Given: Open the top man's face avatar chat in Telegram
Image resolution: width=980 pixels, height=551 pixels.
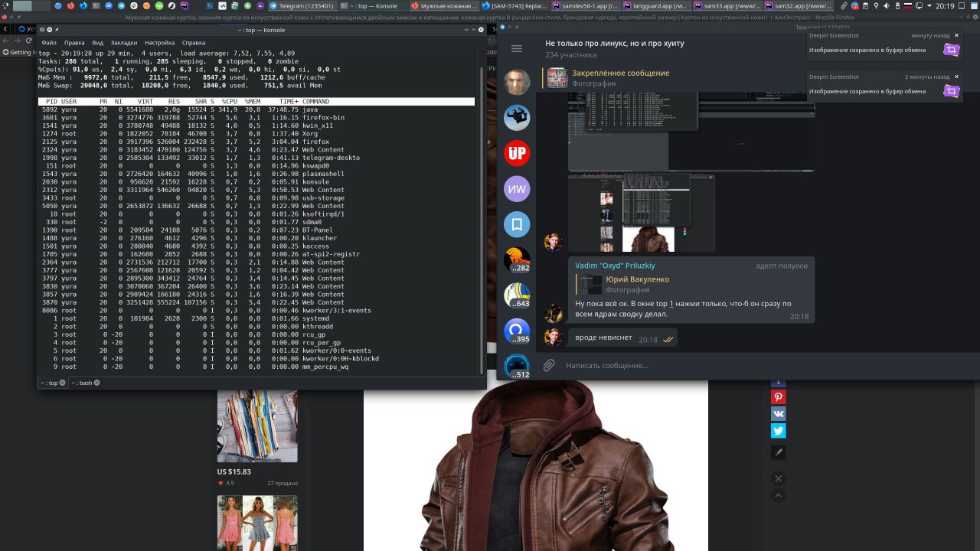Looking at the screenshot, I should pos(517,83).
